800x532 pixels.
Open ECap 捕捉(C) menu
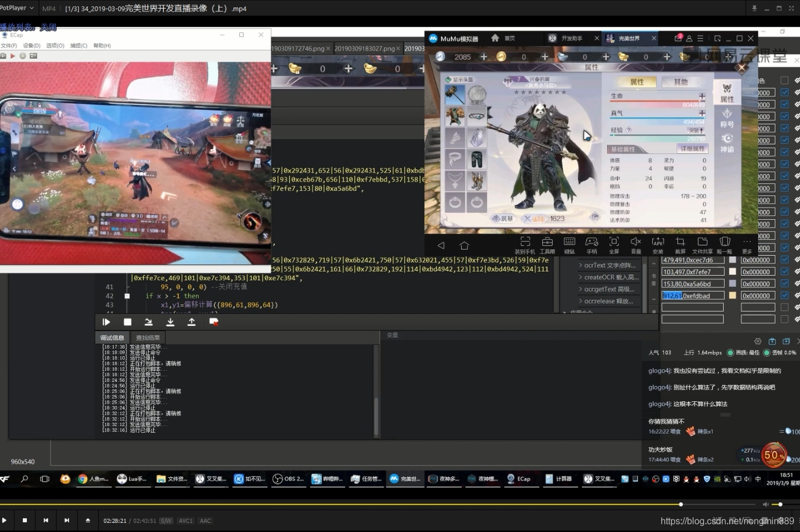click(x=79, y=46)
